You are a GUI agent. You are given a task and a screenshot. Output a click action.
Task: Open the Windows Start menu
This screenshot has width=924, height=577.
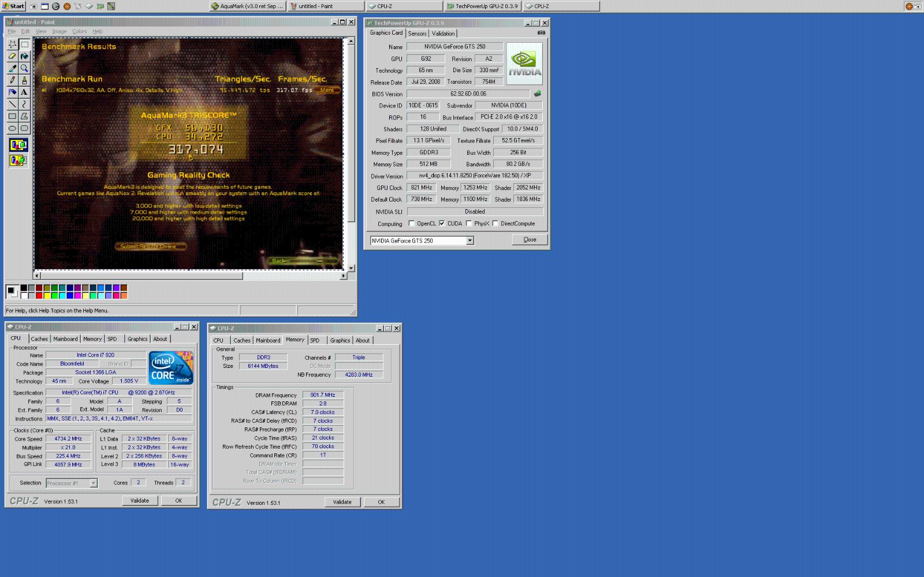coord(13,6)
